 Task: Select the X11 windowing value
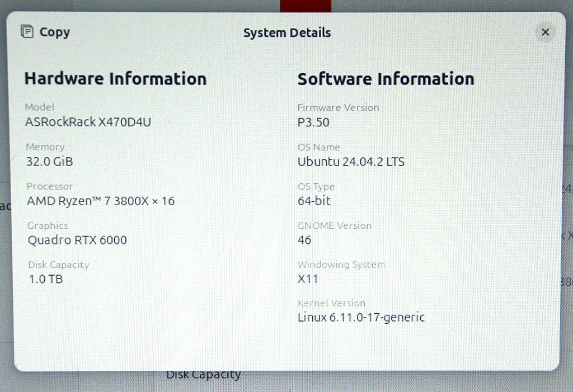[x=308, y=279]
